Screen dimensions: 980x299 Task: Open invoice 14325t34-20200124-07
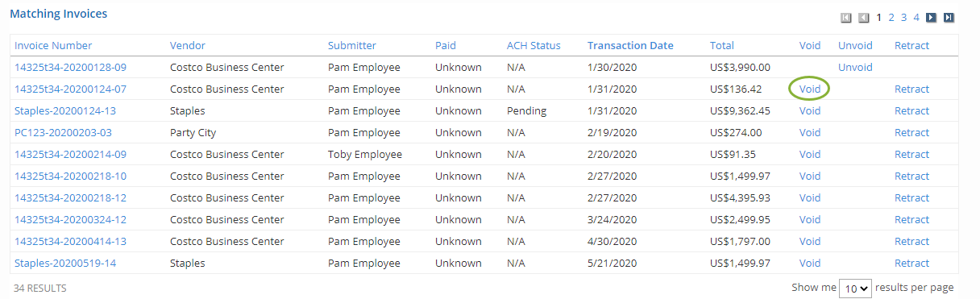[x=70, y=89]
